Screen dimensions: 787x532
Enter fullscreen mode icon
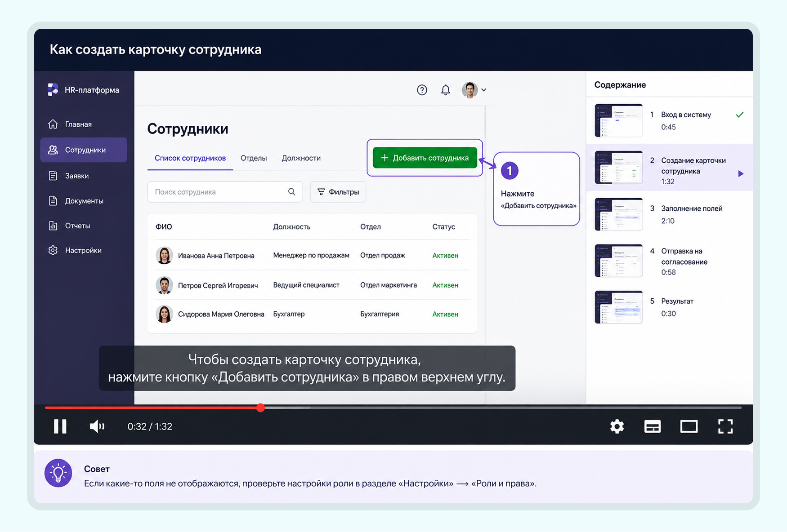click(725, 426)
